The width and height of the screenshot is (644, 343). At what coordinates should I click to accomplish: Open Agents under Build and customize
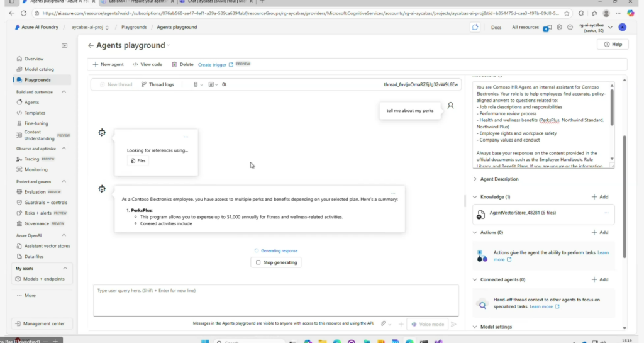31,103
